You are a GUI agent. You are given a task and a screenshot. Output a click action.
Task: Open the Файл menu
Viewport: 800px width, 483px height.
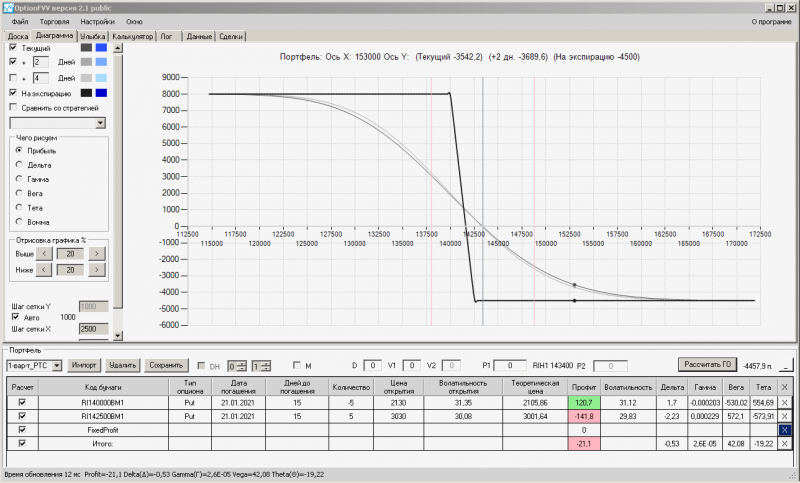click(20, 21)
